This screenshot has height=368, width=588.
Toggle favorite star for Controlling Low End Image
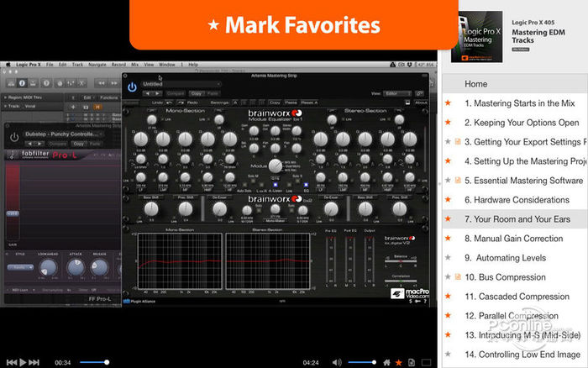click(448, 354)
